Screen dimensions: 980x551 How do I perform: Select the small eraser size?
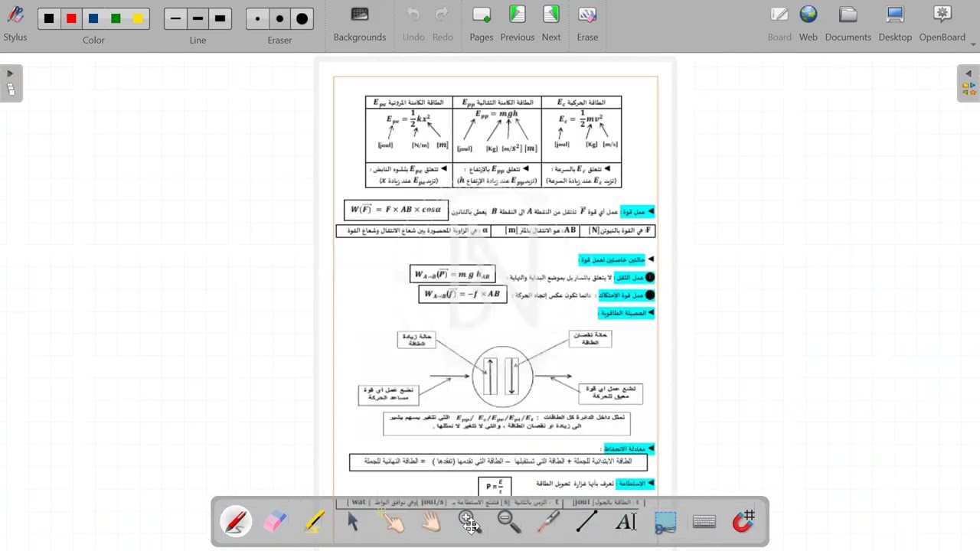point(257,18)
